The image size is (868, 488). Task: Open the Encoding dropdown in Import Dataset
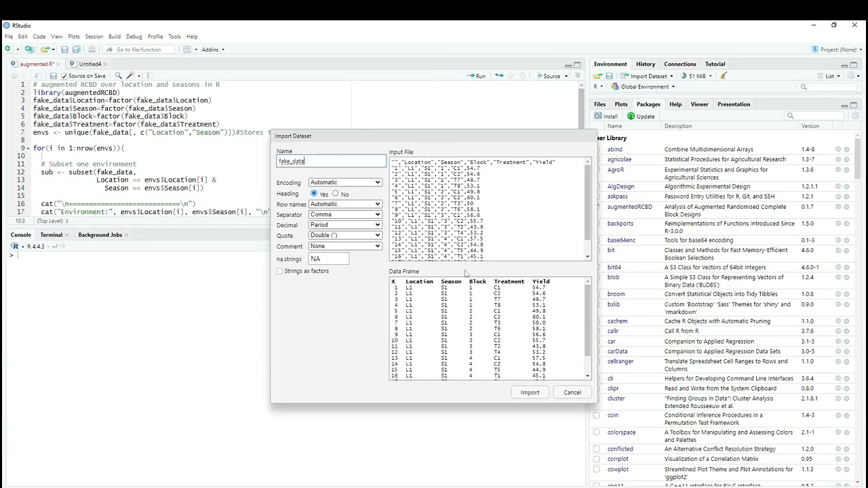tap(345, 182)
